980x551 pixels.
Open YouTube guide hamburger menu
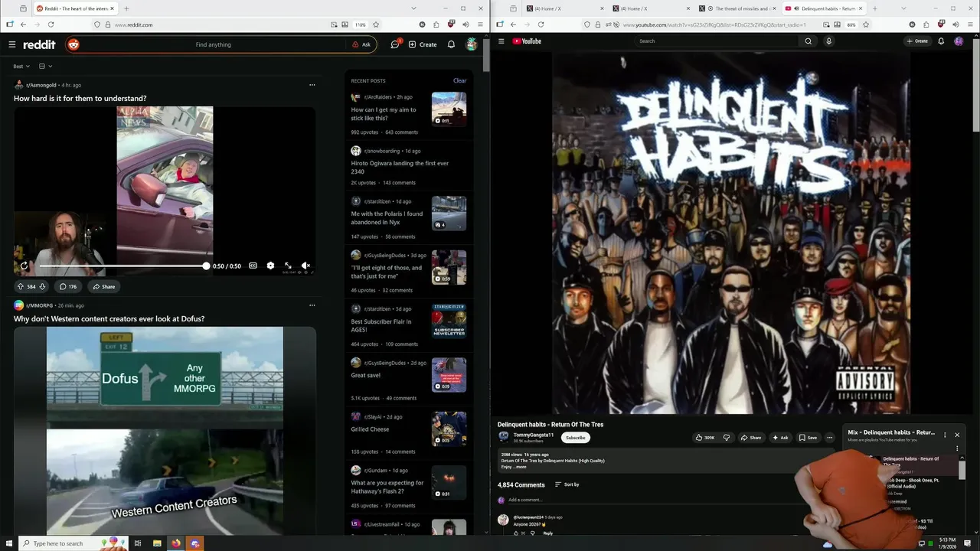pyautogui.click(x=501, y=41)
